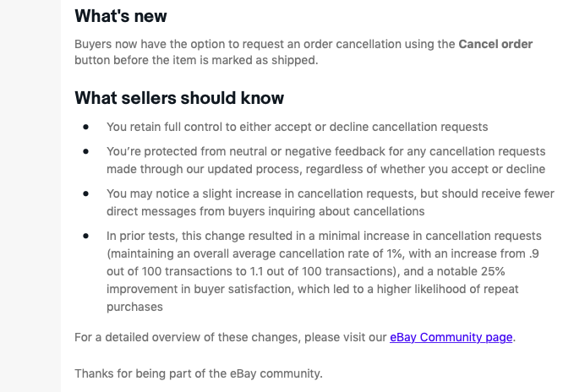
Task: Click the bullet beside "You're protected" item
Action: pos(86,151)
